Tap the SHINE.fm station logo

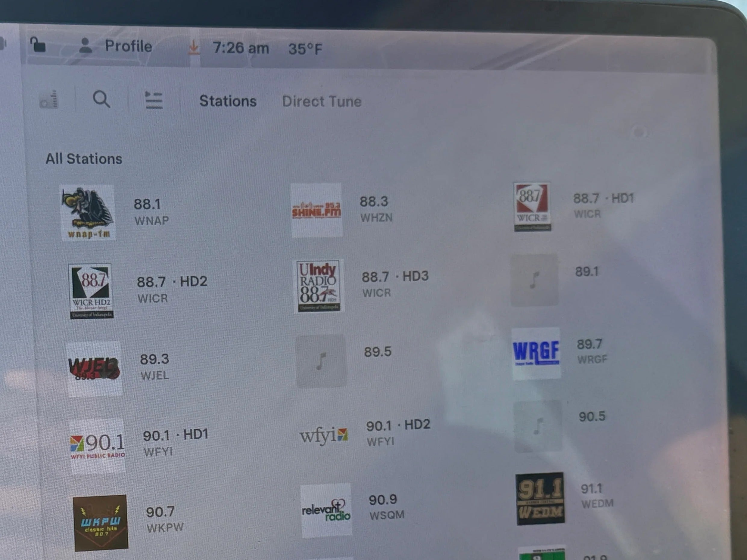316,210
